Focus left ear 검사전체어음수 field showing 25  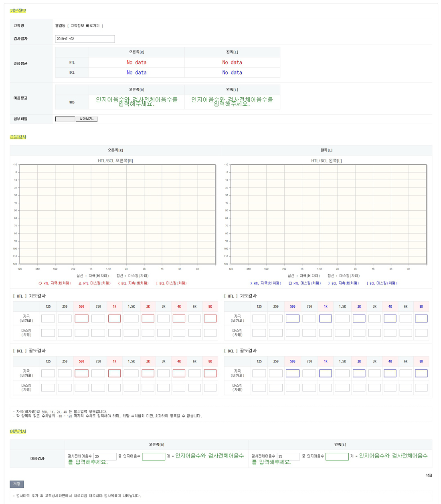pos(288,456)
